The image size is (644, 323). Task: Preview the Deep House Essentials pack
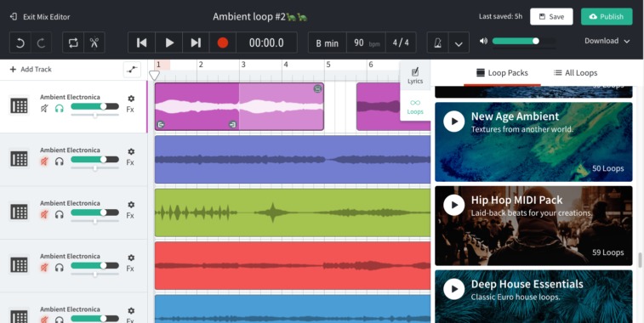pos(453,289)
